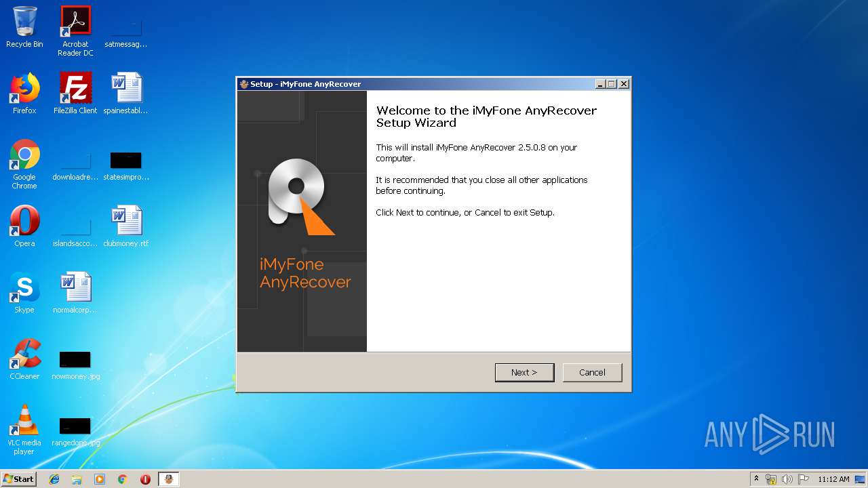Screen dimensions: 868x488
Task: Open the Acrobat Reader DC shortcut
Action: pos(75,31)
